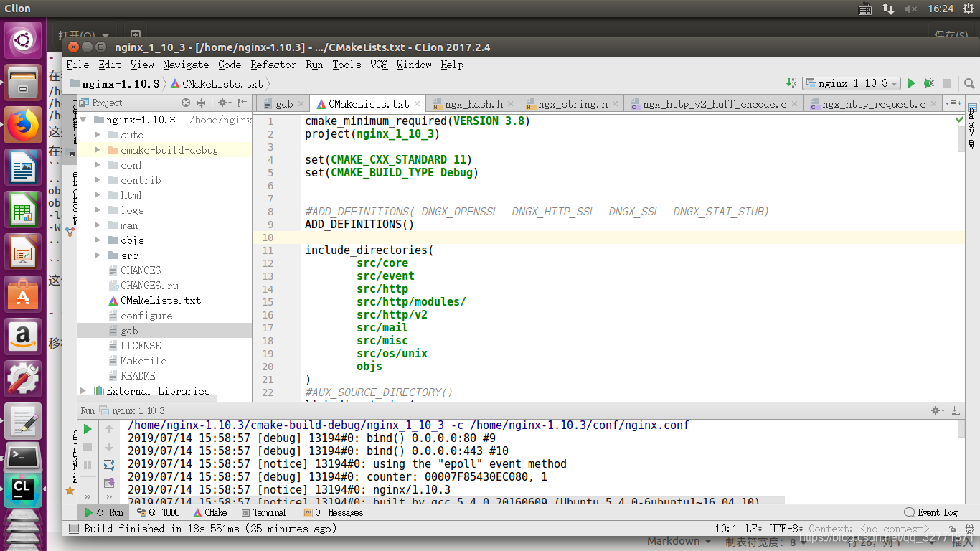Screen dimensions: 980x551
Task: Click the tool windows quick-access icon in status bar
Action: pos(72,529)
